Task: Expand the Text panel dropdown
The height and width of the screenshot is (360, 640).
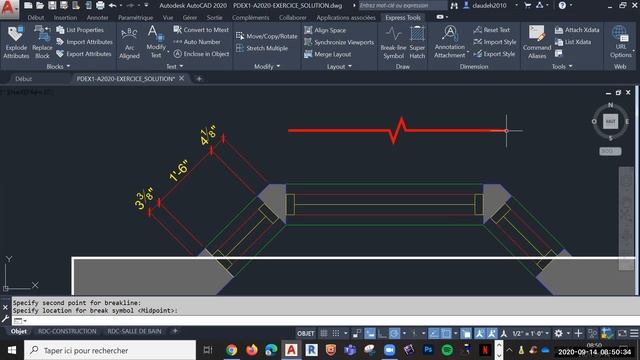Action: click(x=175, y=66)
